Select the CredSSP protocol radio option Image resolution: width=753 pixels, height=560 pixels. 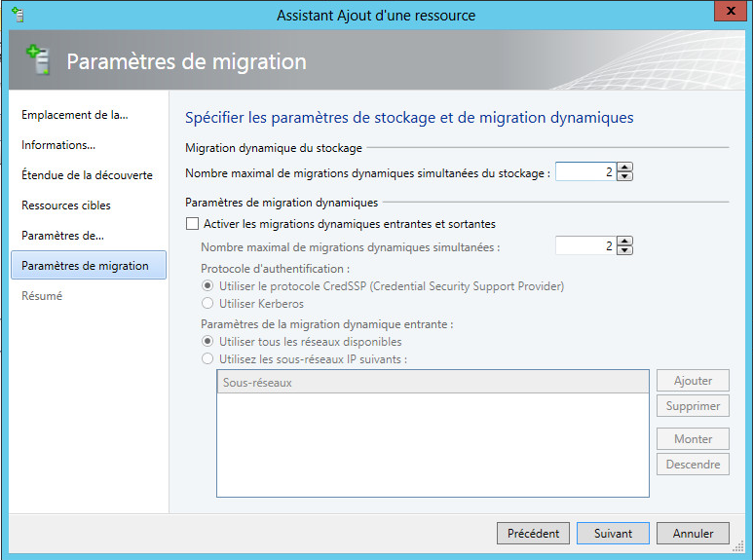[x=207, y=286]
